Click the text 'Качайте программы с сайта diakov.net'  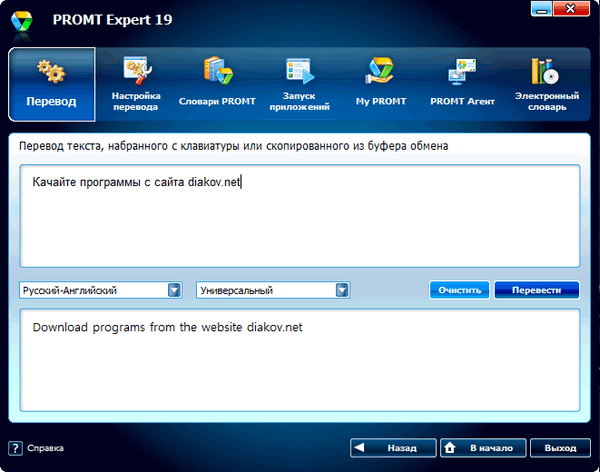pos(137,182)
